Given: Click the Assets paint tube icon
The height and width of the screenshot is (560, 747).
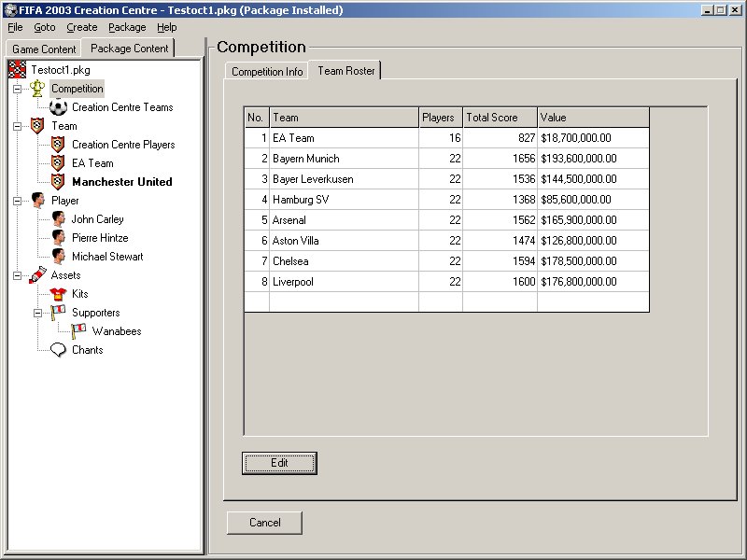Looking at the screenshot, I should coord(37,274).
